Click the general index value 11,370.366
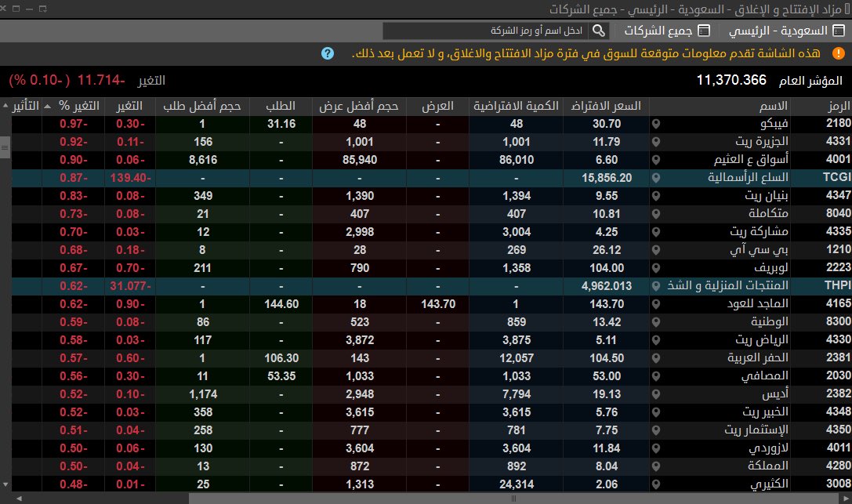Image resolution: width=852 pixels, height=504 pixels. (731, 81)
